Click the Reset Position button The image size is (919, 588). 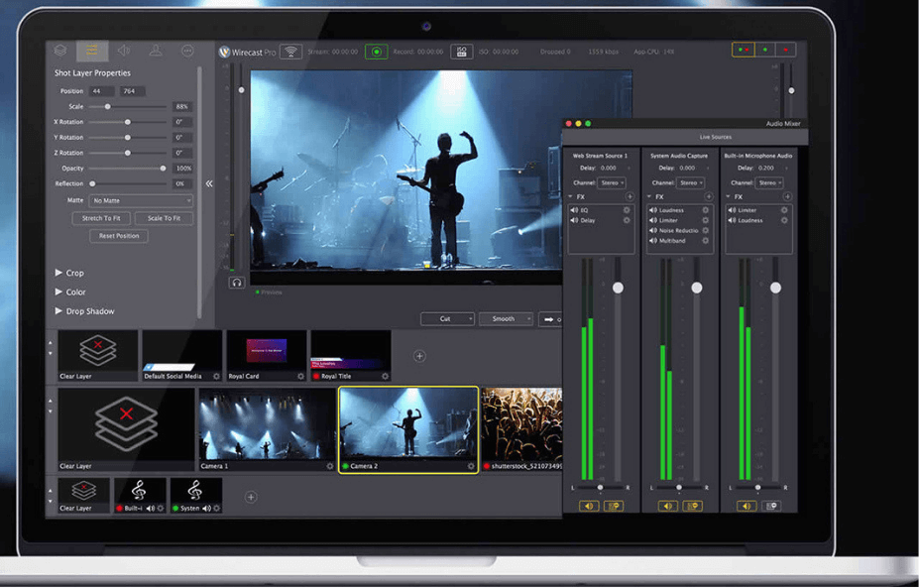tap(119, 236)
